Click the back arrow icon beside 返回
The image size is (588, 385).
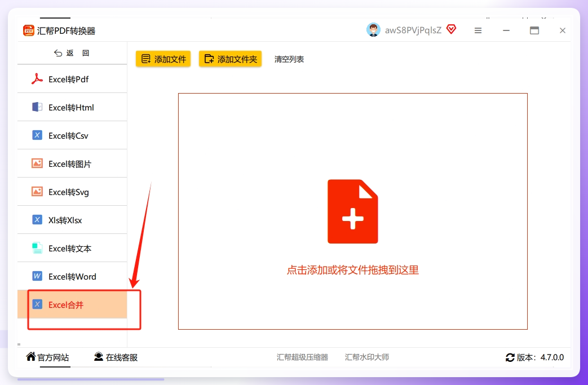pos(58,53)
